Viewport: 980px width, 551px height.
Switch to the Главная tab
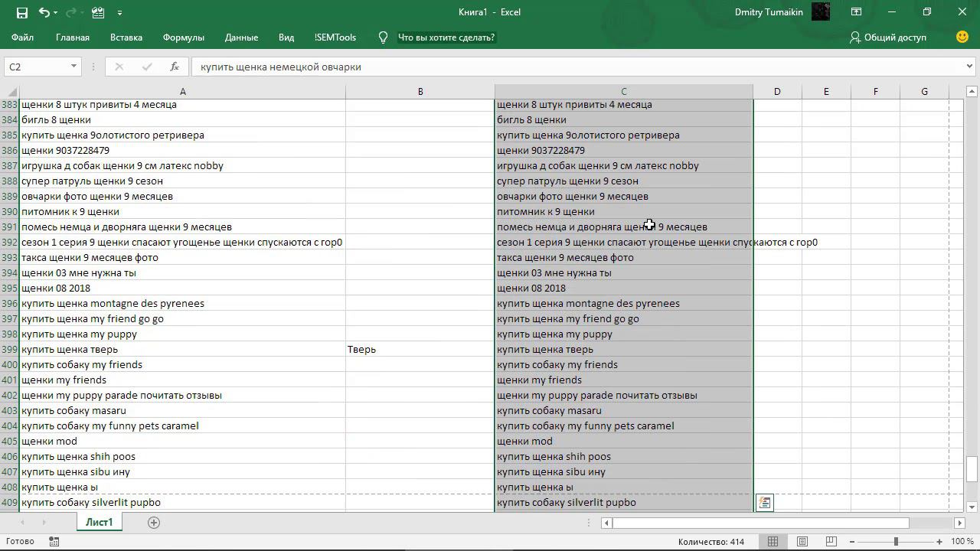73,37
